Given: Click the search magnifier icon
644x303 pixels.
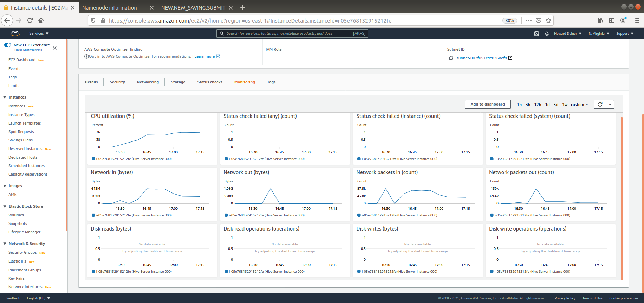Looking at the screenshot, I should (x=222, y=33).
